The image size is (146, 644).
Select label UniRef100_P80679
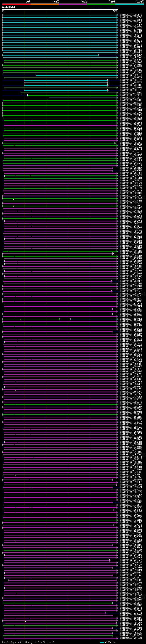click(131, 590)
